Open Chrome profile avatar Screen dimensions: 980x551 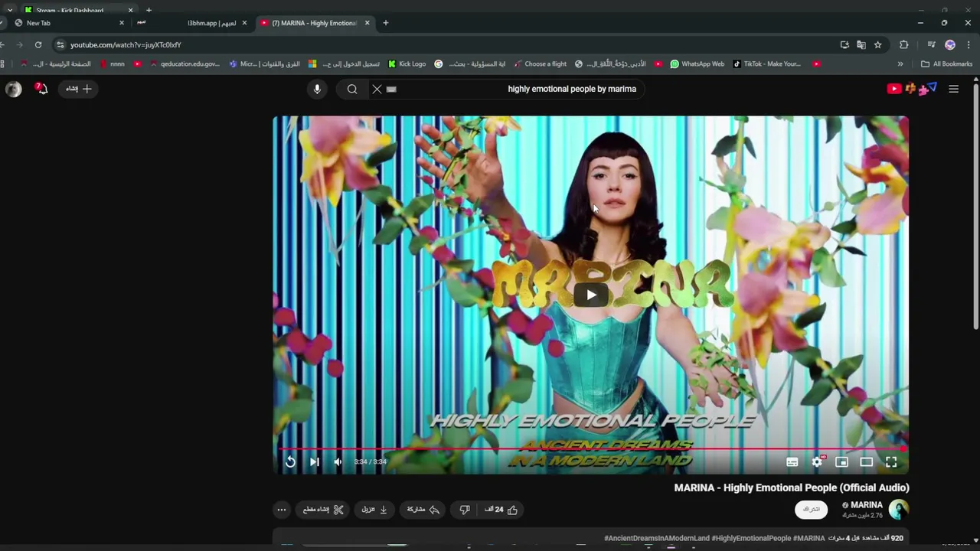click(950, 44)
